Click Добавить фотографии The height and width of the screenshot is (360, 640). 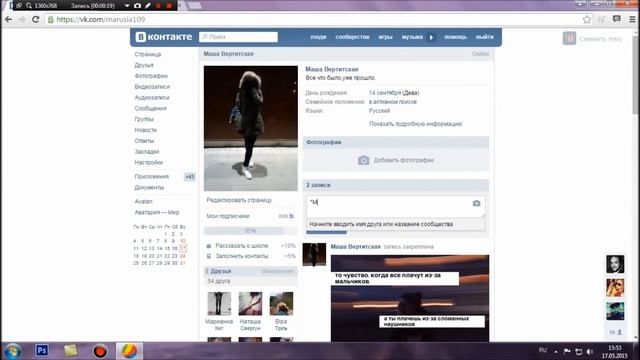coord(404,160)
